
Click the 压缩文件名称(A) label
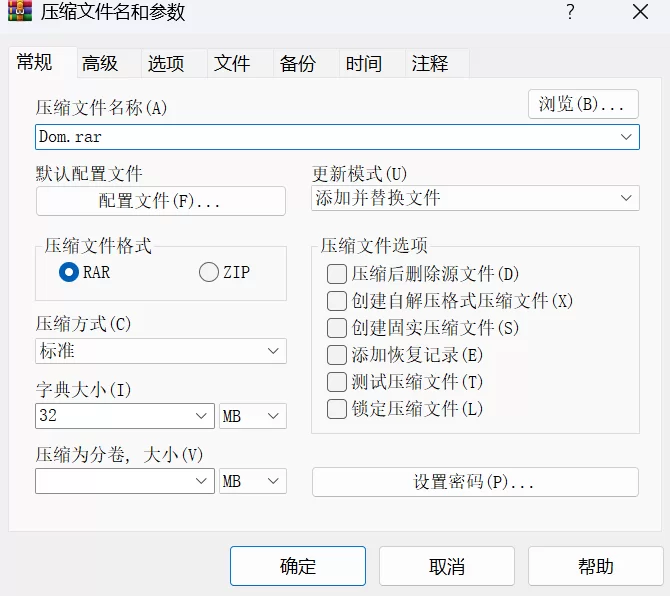click(101, 108)
